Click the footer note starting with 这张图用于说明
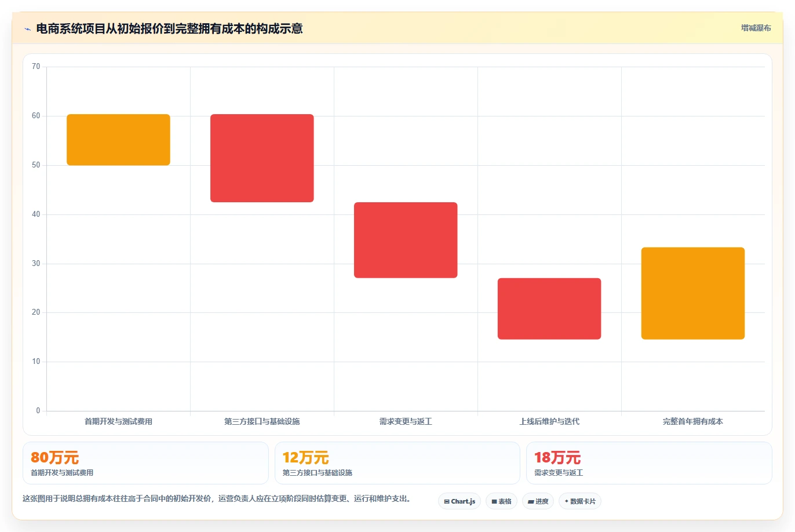This screenshot has width=795, height=532. (x=217, y=498)
